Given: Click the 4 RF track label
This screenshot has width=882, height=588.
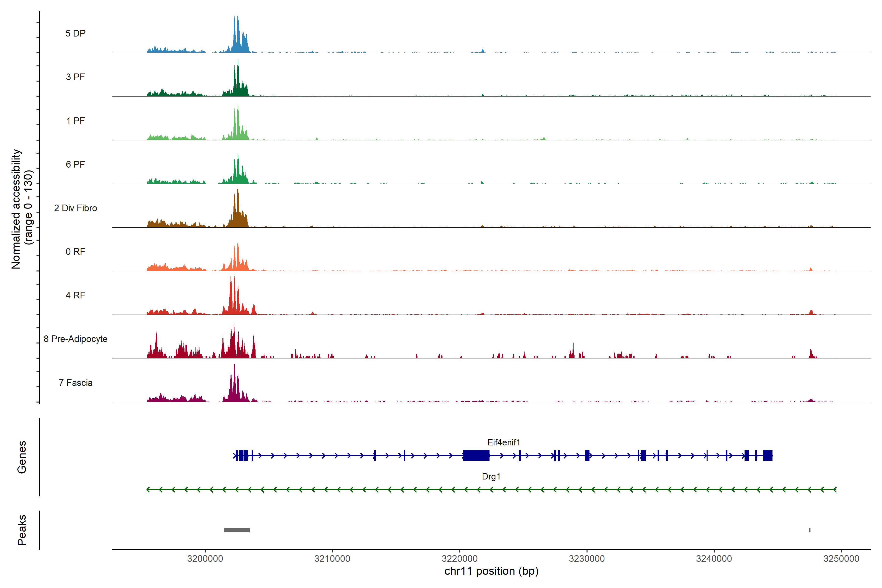Looking at the screenshot, I should click(75, 295).
